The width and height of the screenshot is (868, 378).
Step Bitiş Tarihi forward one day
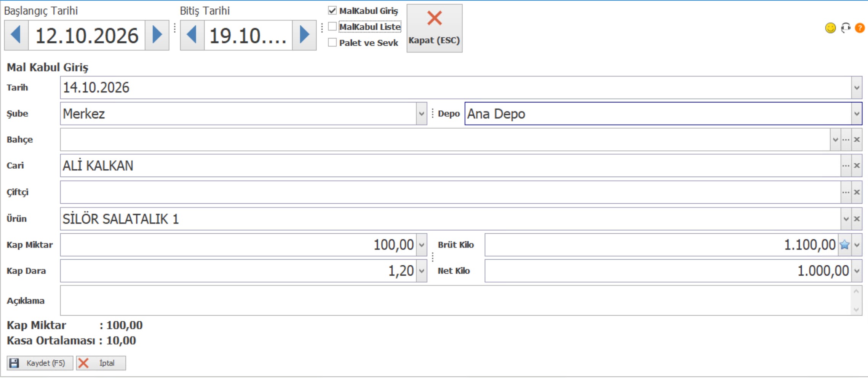304,35
